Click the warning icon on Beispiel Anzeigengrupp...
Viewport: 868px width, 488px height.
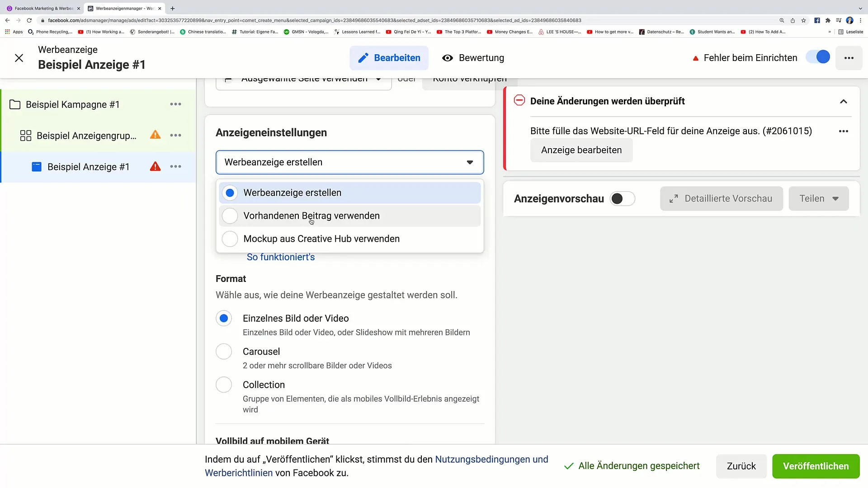(x=155, y=135)
